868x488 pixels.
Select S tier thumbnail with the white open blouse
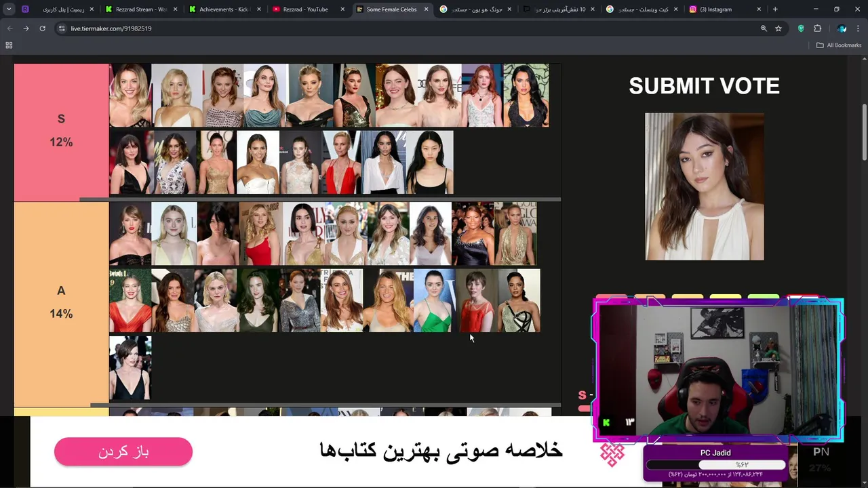coord(383,162)
